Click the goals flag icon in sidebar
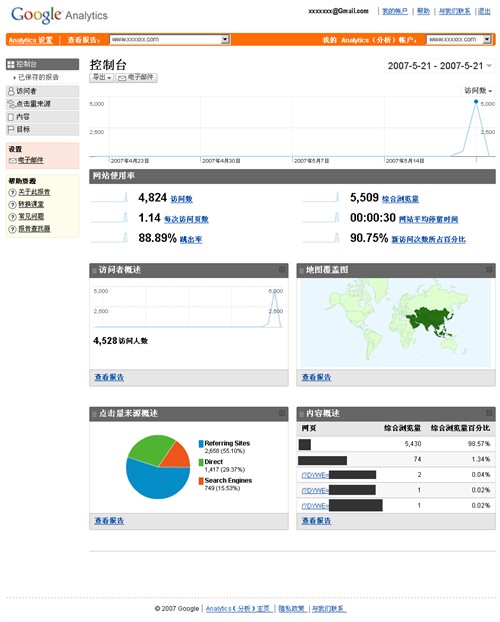This screenshot has height=622, width=500. point(11,129)
